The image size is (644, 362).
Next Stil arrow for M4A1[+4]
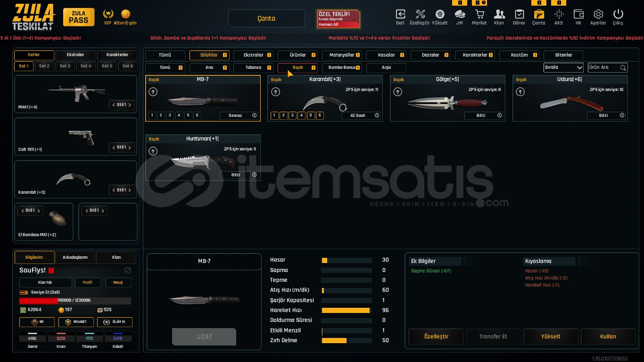pyautogui.click(x=130, y=105)
